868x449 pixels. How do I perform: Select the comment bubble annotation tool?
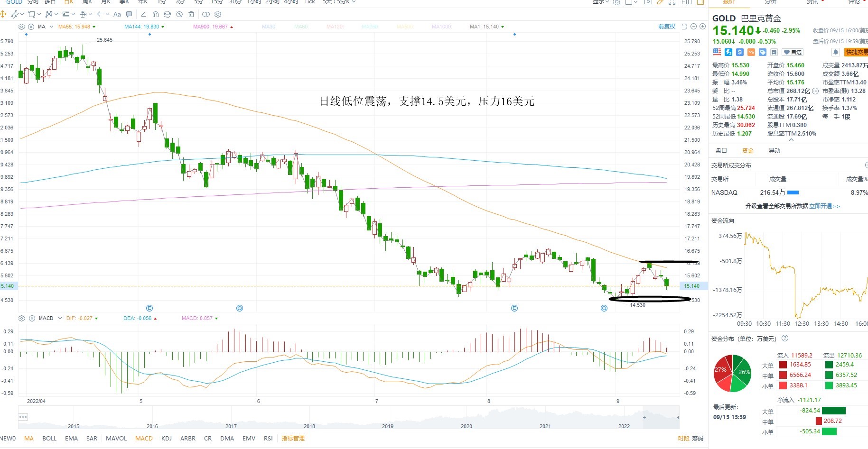pyautogui.click(x=129, y=14)
